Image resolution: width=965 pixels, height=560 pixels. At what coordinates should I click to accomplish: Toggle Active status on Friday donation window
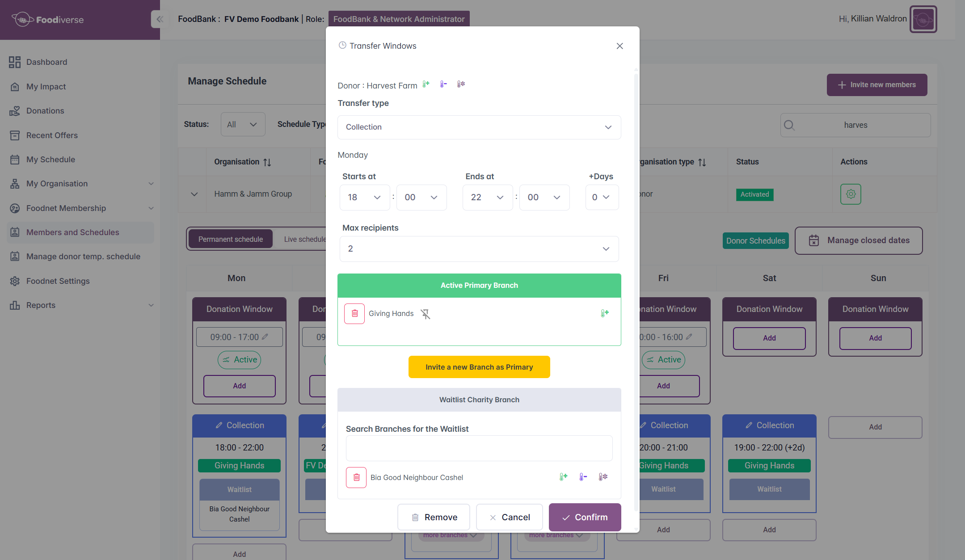[x=663, y=360]
